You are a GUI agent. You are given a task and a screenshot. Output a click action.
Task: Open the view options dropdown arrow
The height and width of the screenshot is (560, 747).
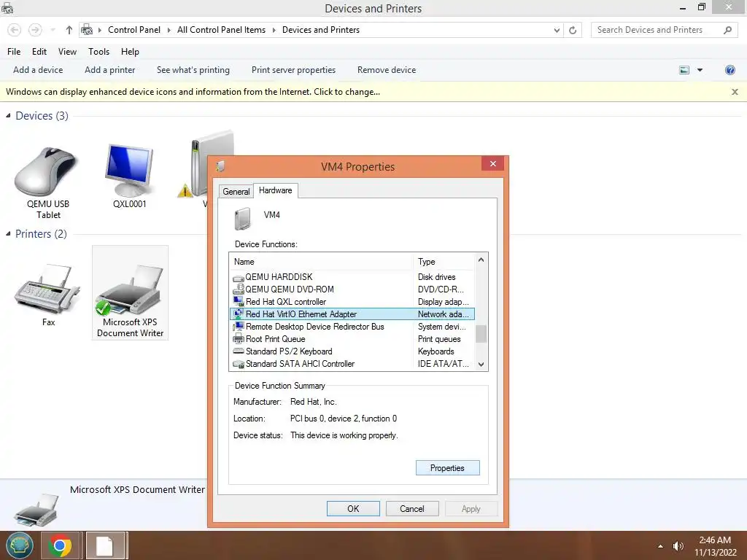pos(700,70)
